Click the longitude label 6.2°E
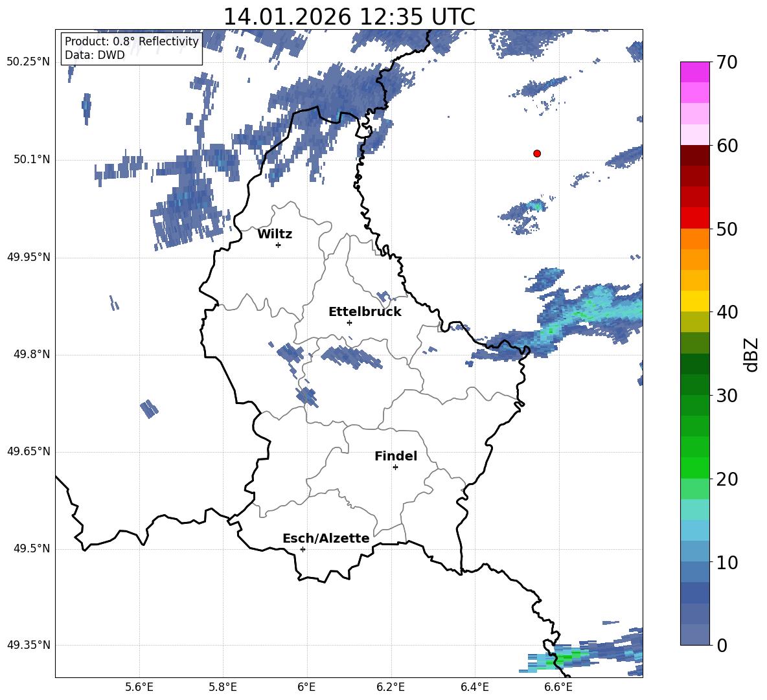 point(391,687)
